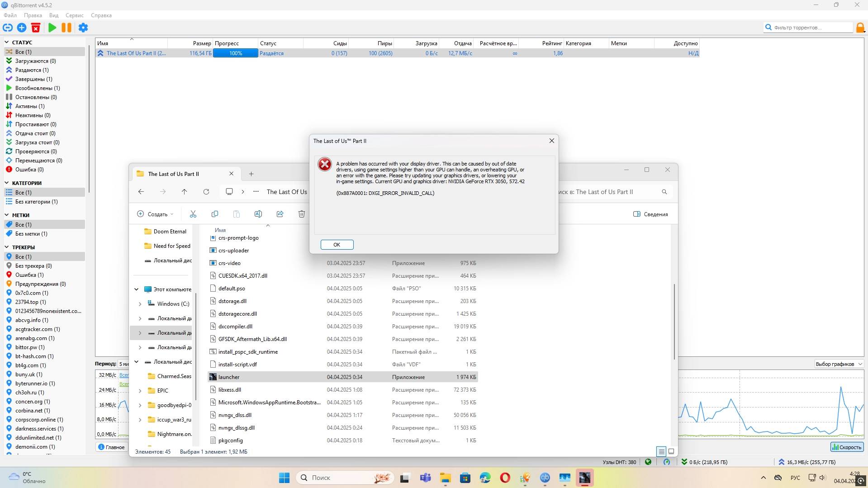Click the connection status globe in status bar
The width and height of the screenshot is (868, 488).
click(x=648, y=462)
